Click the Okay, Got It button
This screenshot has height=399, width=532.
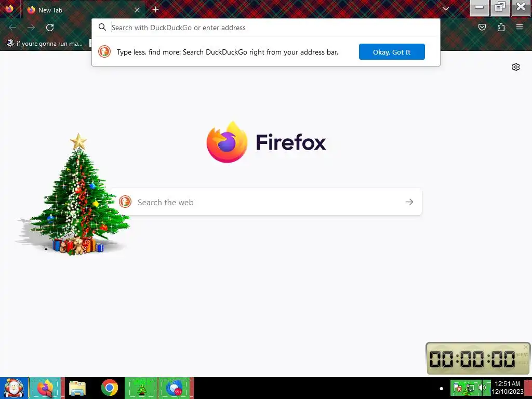point(392,52)
